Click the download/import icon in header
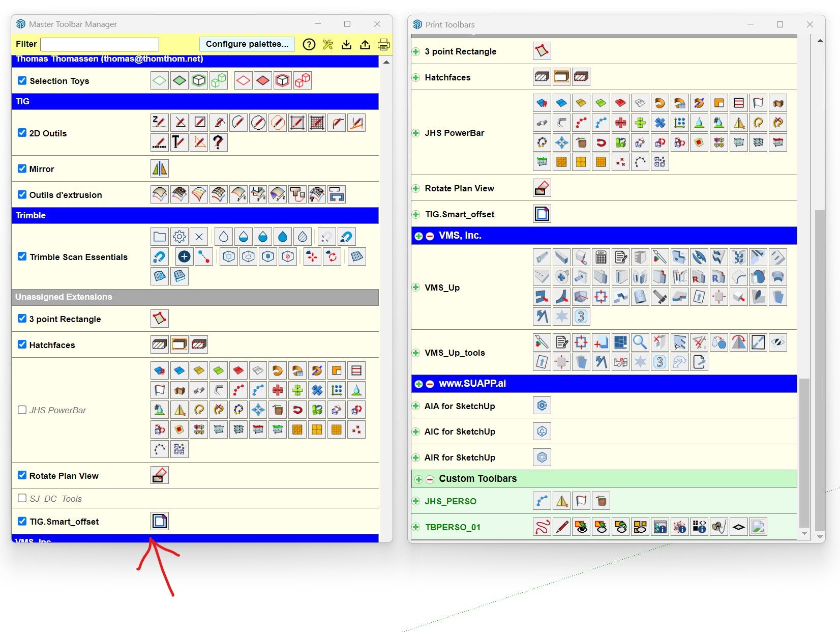The image size is (840, 632). (346, 44)
